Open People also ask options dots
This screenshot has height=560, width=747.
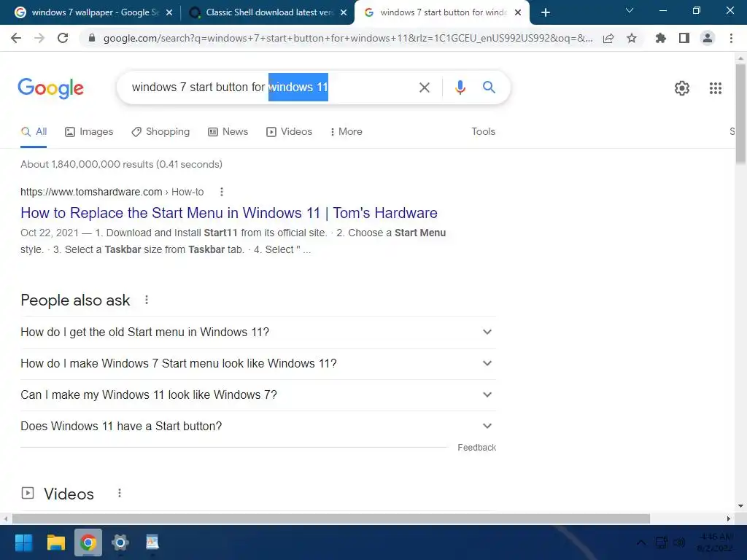(147, 300)
